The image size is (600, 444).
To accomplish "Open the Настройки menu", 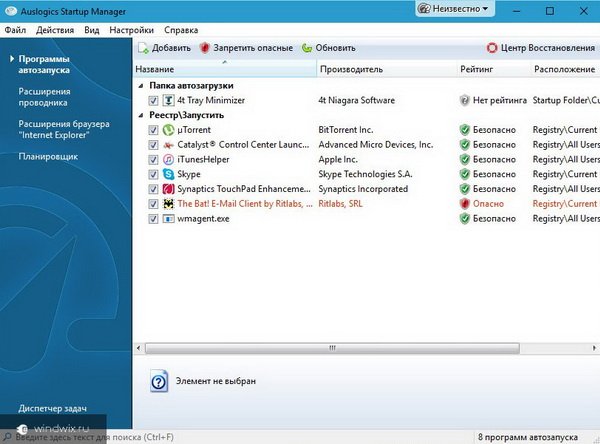I will [131, 30].
